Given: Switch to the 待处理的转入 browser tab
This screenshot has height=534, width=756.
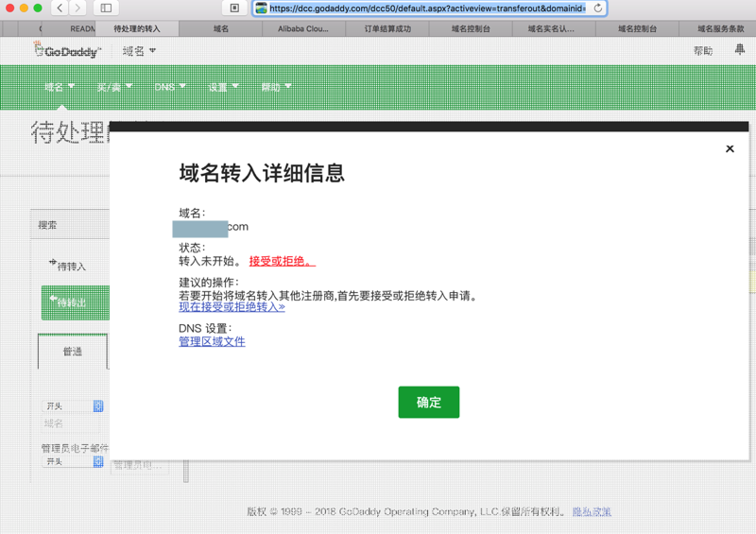Looking at the screenshot, I should point(137,29).
